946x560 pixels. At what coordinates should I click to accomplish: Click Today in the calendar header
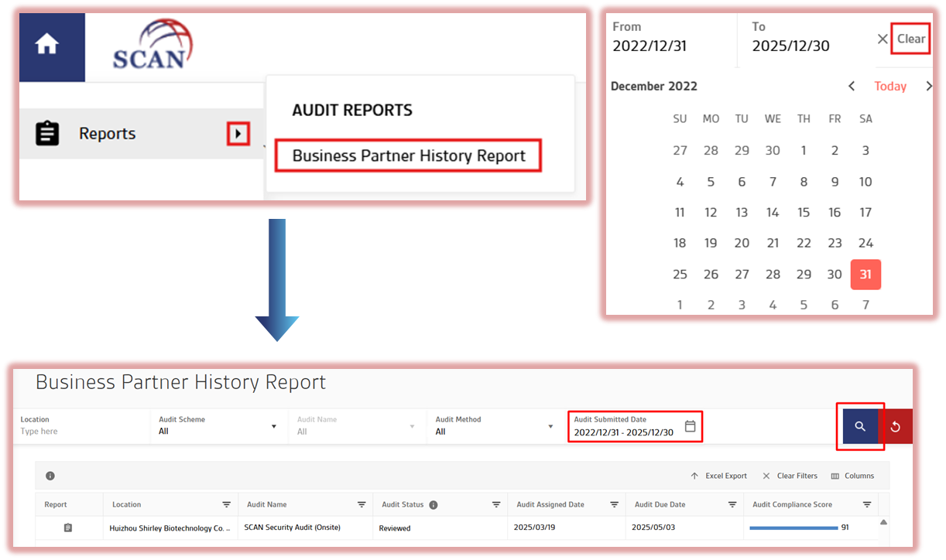(890, 86)
